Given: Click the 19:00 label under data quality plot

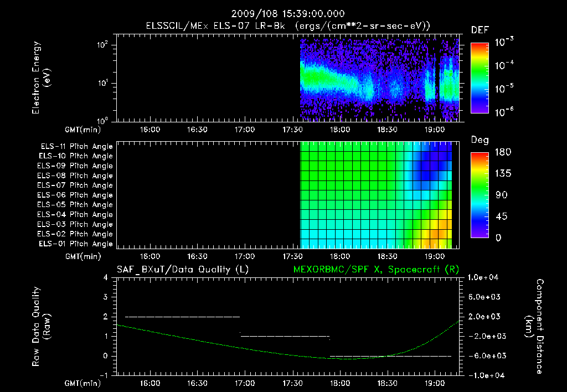Looking at the screenshot, I should [435, 383].
